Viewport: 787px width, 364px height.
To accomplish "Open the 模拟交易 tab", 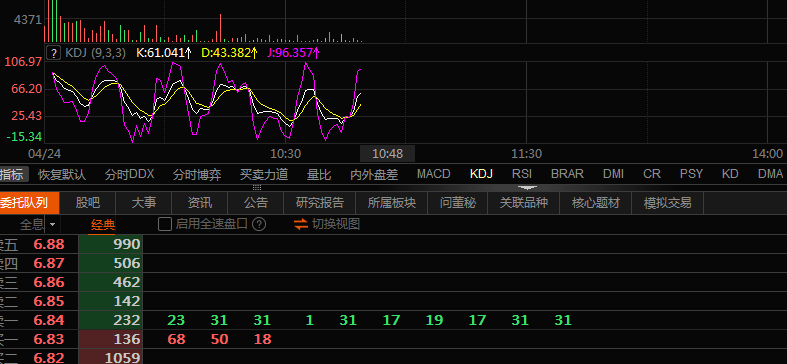I will [668, 203].
